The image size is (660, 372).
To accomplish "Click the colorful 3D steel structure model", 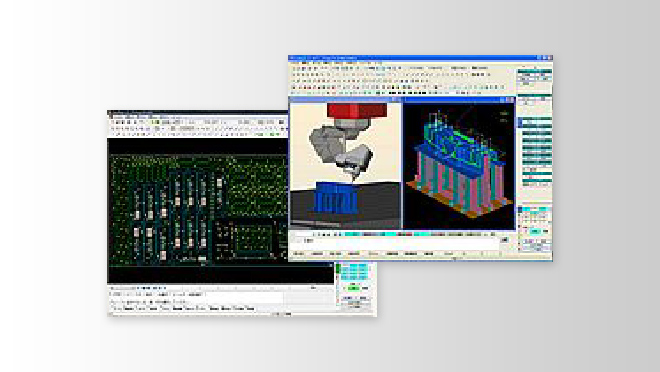I will 460,168.
